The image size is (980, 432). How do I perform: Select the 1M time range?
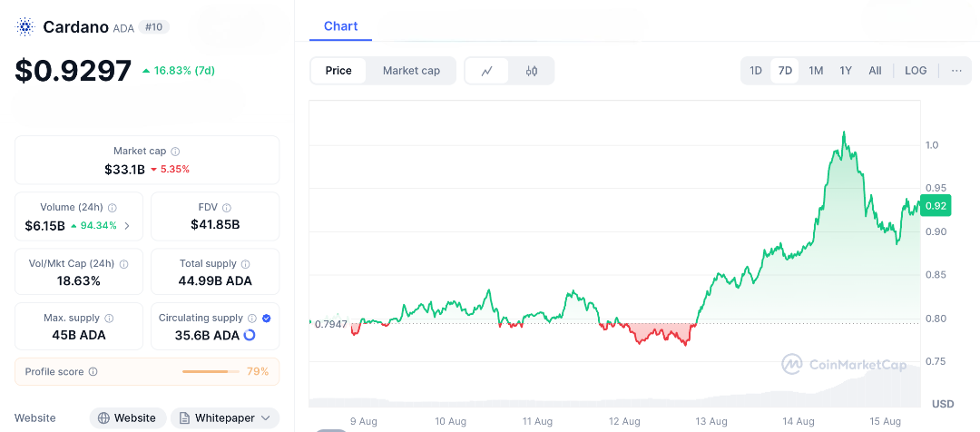pos(816,71)
